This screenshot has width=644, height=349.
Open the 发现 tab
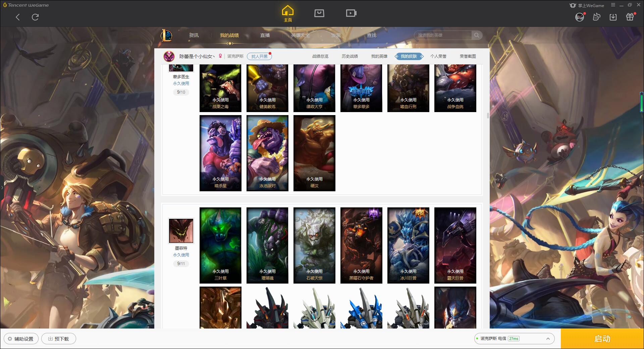click(x=336, y=35)
